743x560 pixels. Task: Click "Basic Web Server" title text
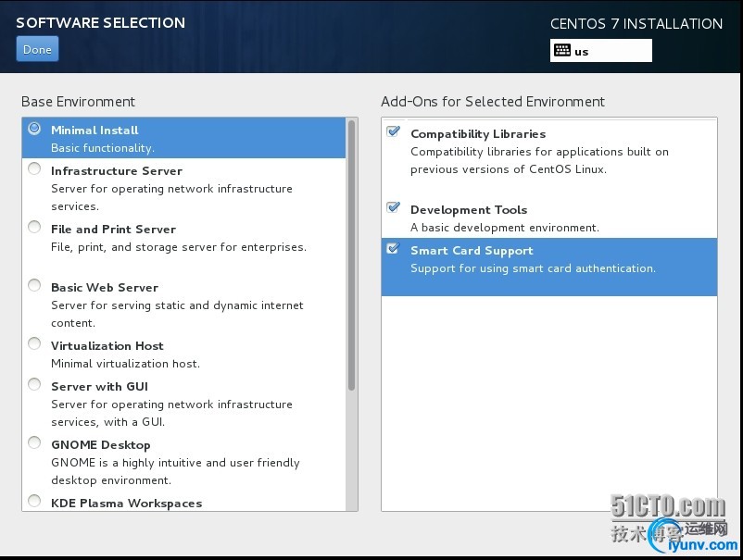pos(105,287)
